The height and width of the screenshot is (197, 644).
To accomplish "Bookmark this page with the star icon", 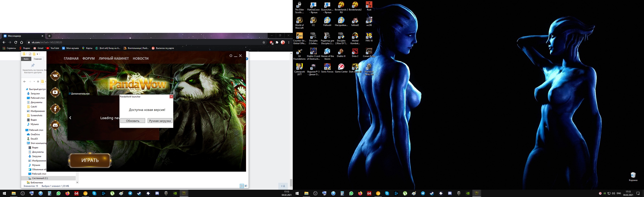I will pos(264,42).
